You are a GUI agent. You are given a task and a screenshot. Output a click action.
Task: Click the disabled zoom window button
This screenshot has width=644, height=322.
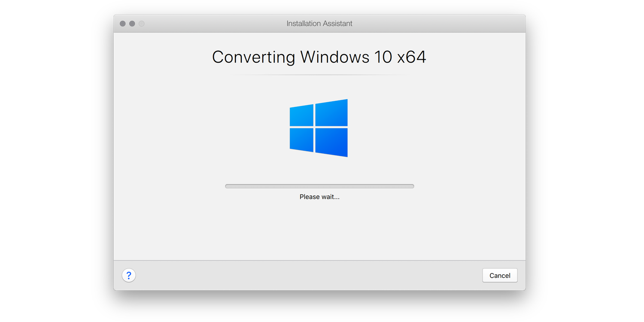click(x=142, y=24)
